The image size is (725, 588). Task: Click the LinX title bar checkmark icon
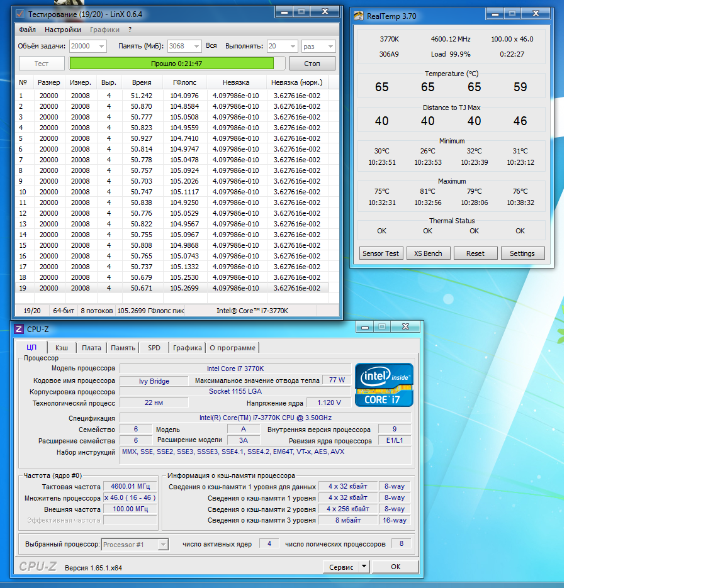(20, 14)
